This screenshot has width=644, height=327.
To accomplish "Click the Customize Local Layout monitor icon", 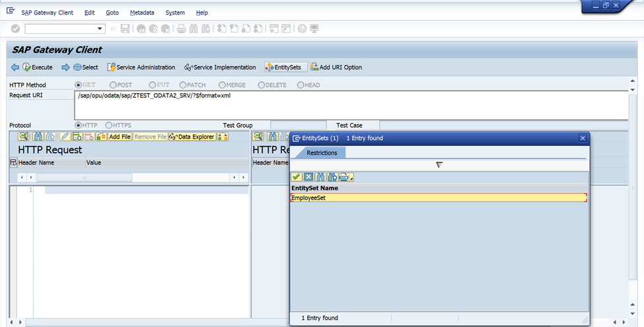I will (x=314, y=29).
